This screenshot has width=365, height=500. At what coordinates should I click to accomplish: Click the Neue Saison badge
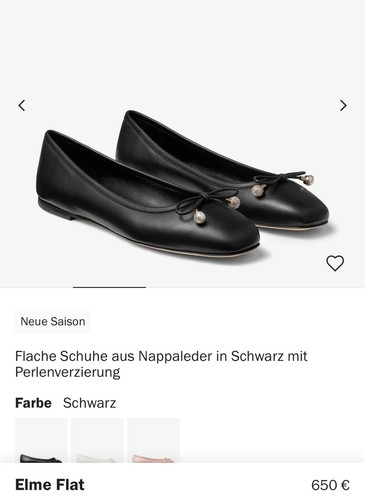pyautogui.click(x=53, y=322)
